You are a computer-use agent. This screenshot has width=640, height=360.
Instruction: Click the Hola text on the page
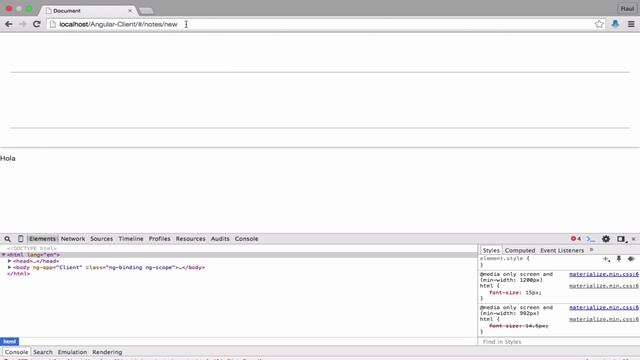[8, 158]
